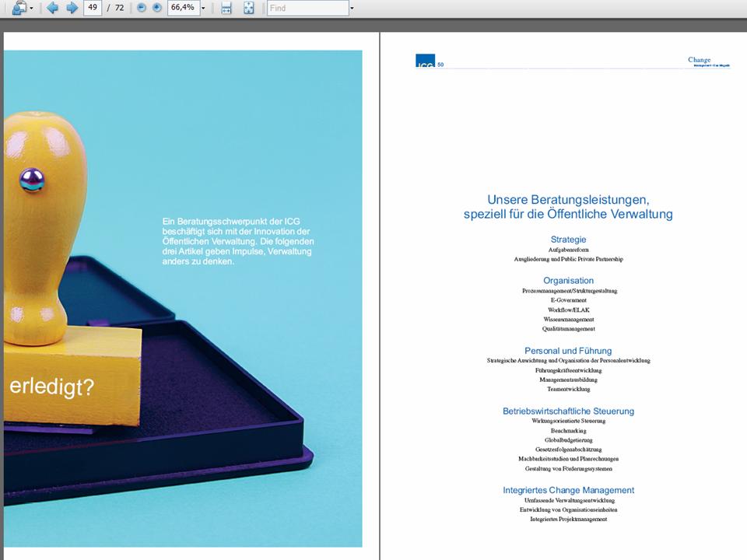Screen dimensions: 747x560
Task: Select the fit width scrolling icon
Action: pyautogui.click(x=226, y=8)
